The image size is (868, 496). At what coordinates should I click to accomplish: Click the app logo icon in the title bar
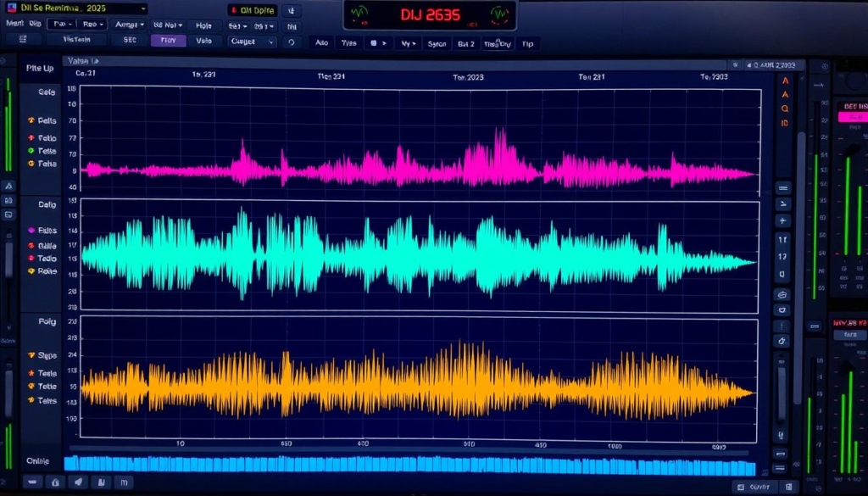pos(12,8)
